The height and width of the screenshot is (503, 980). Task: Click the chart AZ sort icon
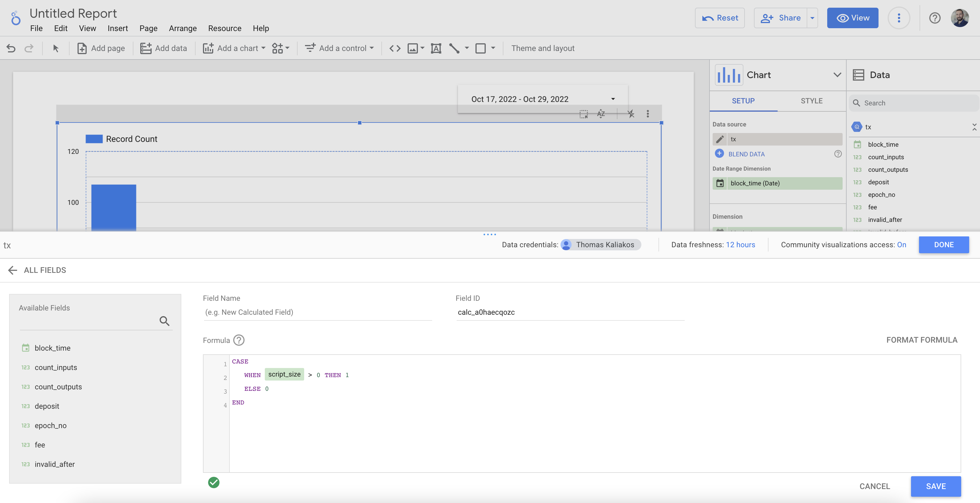[x=601, y=114]
